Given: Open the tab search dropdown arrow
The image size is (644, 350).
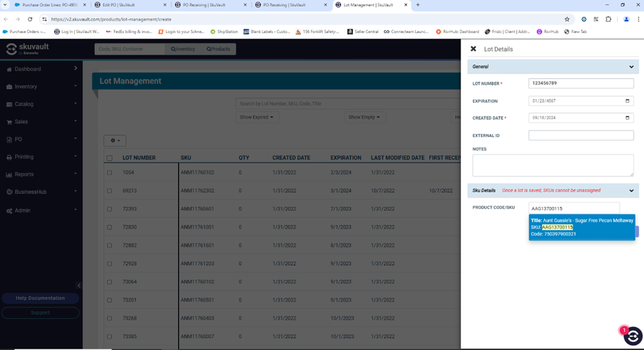Looking at the screenshot, I should coord(5,5).
